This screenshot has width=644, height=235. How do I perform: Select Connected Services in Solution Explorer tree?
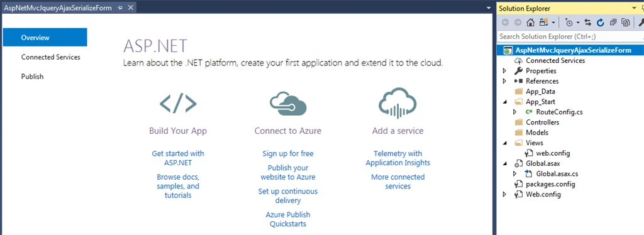coord(555,60)
